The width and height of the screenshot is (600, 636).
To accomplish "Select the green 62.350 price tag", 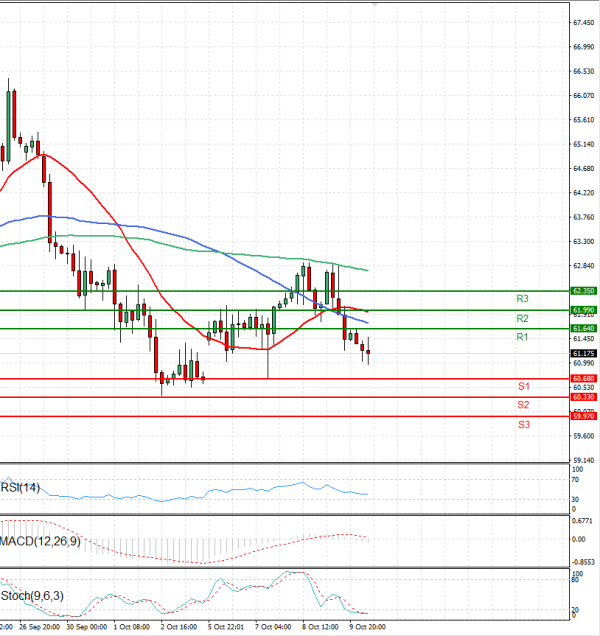I will [x=583, y=291].
